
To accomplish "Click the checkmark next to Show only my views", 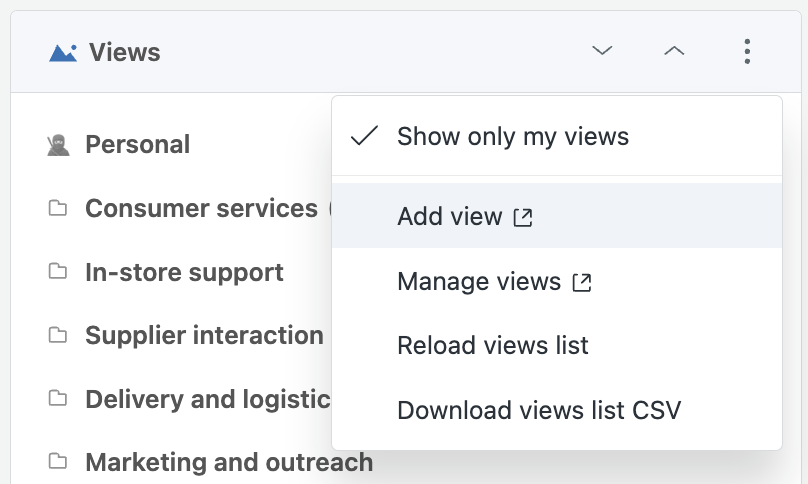I will coord(364,136).
